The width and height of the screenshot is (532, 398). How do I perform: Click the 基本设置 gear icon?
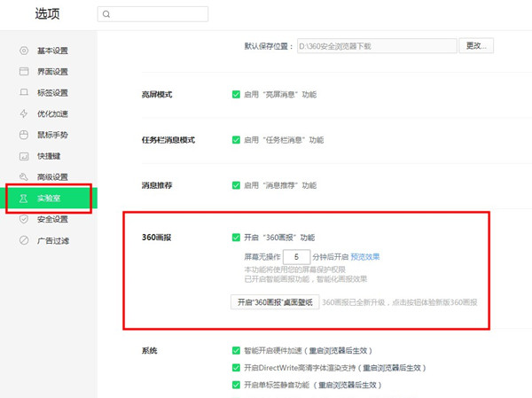click(x=24, y=51)
